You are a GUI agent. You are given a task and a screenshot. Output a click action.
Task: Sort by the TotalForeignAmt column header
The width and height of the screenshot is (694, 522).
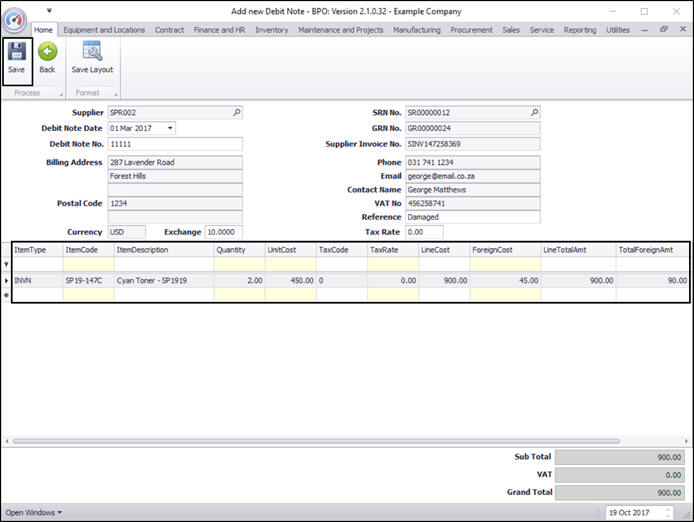[x=652, y=250]
